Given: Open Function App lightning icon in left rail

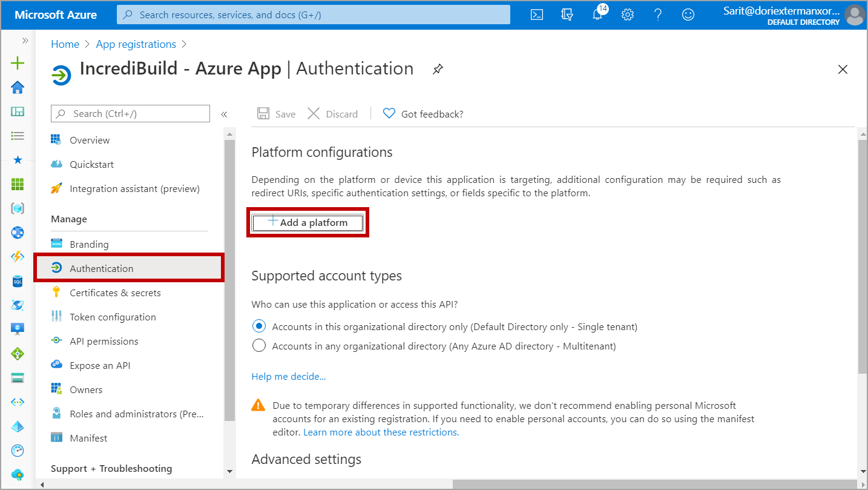Looking at the screenshot, I should [x=18, y=257].
